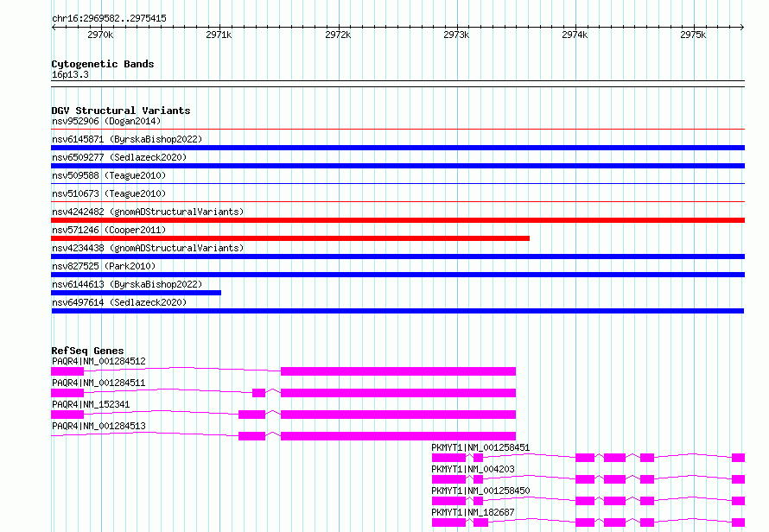Select variant nsv510673 (Teague2010) label
The height and width of the screenshot is (532, 769).
coord(109,193)
